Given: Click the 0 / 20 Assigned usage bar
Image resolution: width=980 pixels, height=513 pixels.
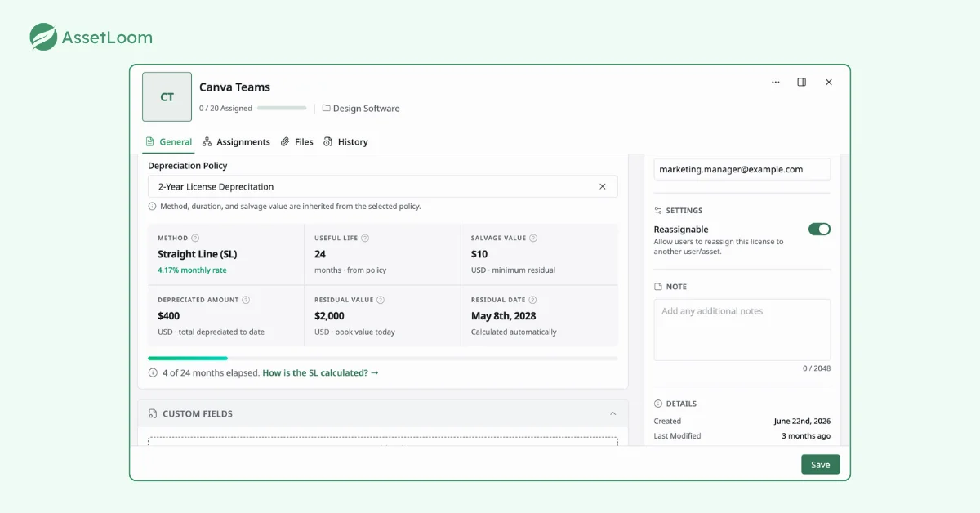Looking at the screenshot, I should pyautogui.click(x=282, y=108).
